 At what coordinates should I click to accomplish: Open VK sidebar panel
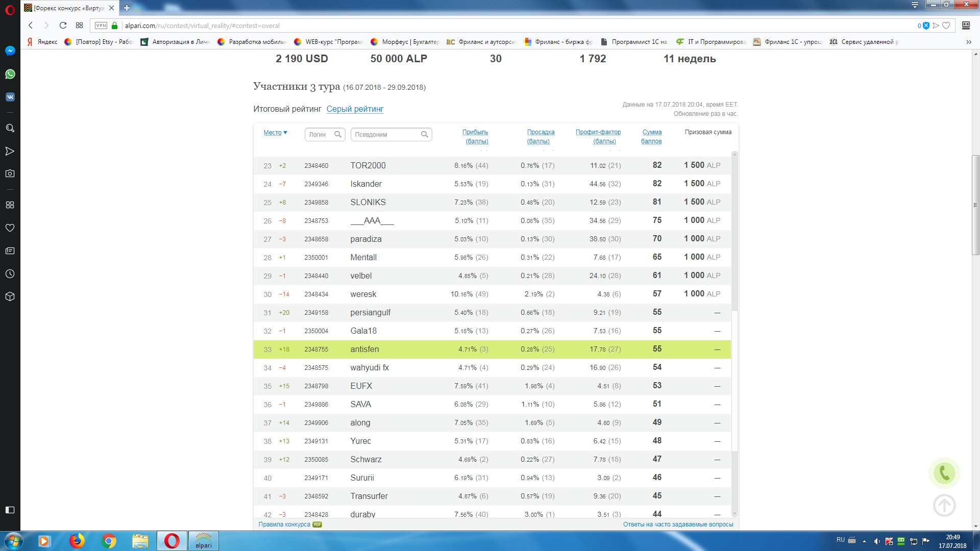pyautogui.click(x=10, y=97)
